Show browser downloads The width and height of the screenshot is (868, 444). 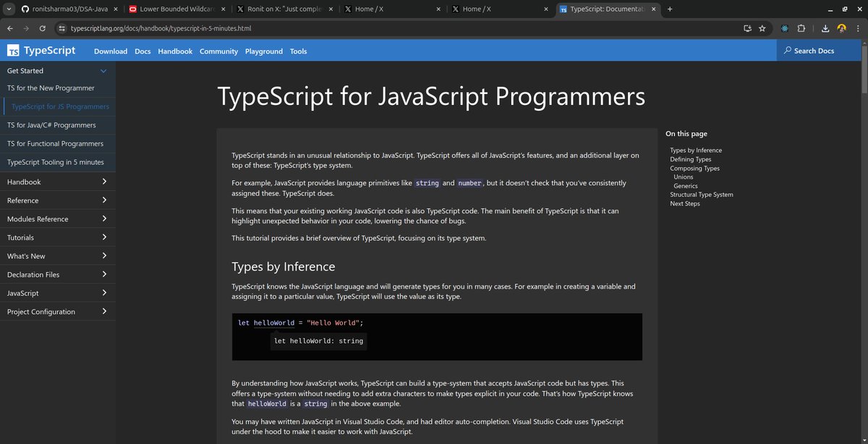pos(825,28)
